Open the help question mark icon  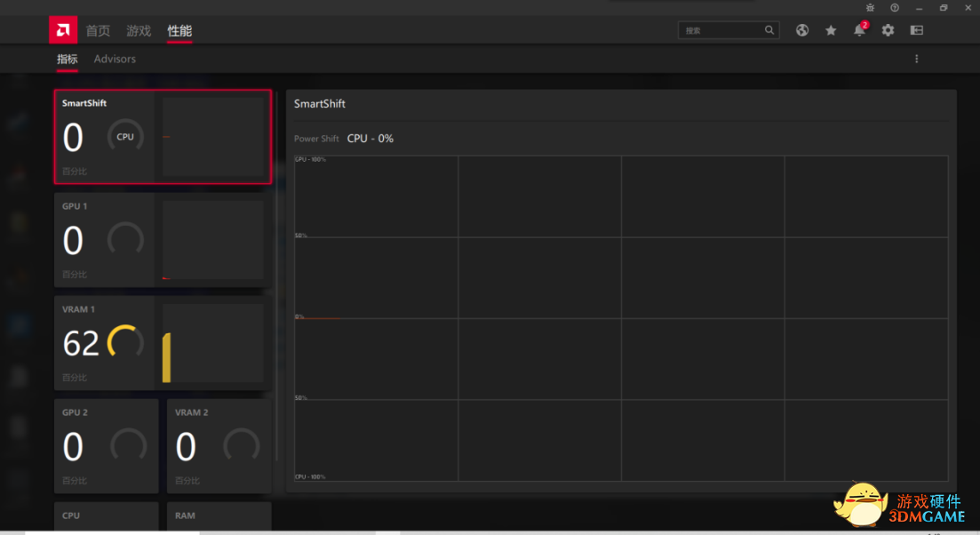[895, 7]
